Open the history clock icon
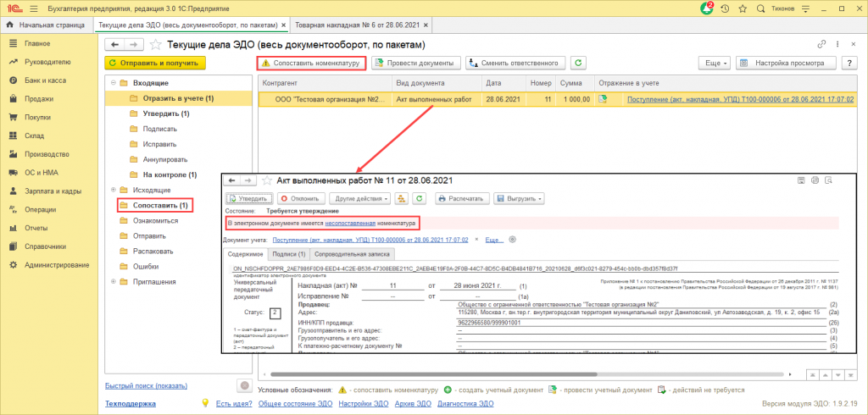The width and height of the screenshot is (868, 415). click(x=725, y=8)
